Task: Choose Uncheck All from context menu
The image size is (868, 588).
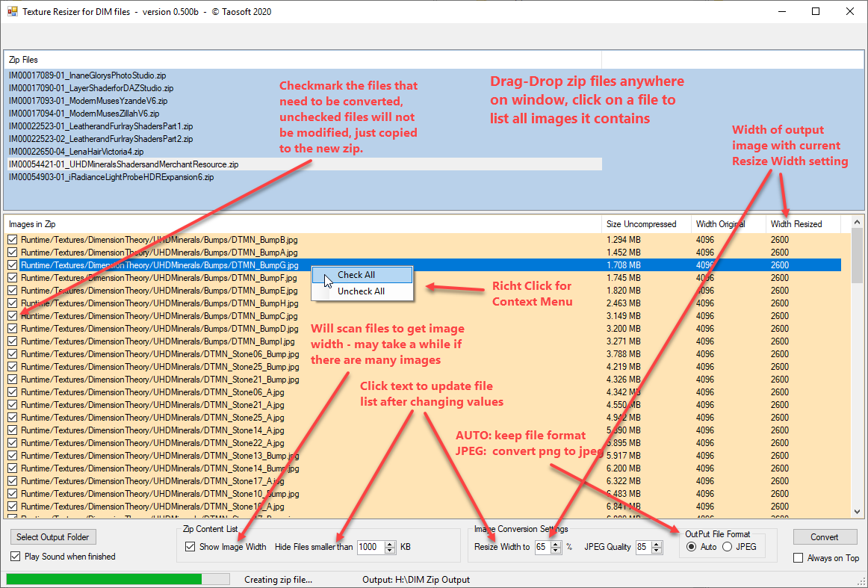Action: [x=362, y=291]
